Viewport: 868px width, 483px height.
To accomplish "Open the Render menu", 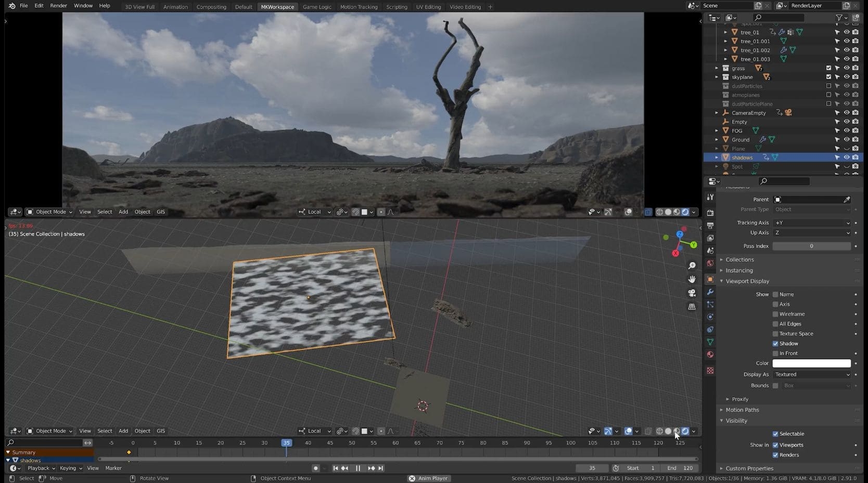I will tap(58, 6).
